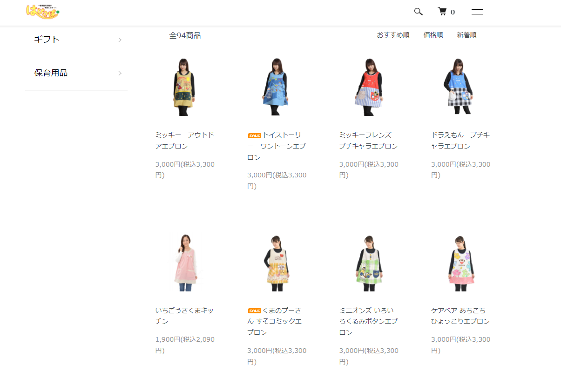
Task: Open ミッキーフレンズ プチキャラエプロン link
Action: point(368,140)
